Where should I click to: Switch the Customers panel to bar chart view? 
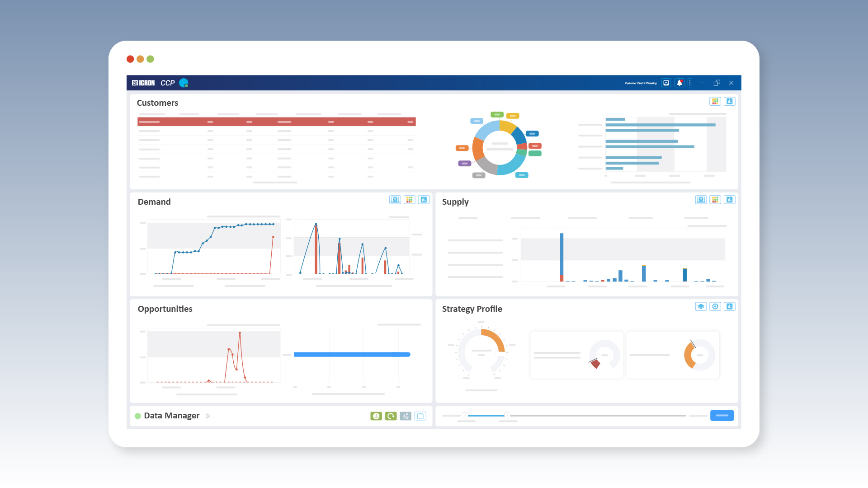[x=730, y=101]
